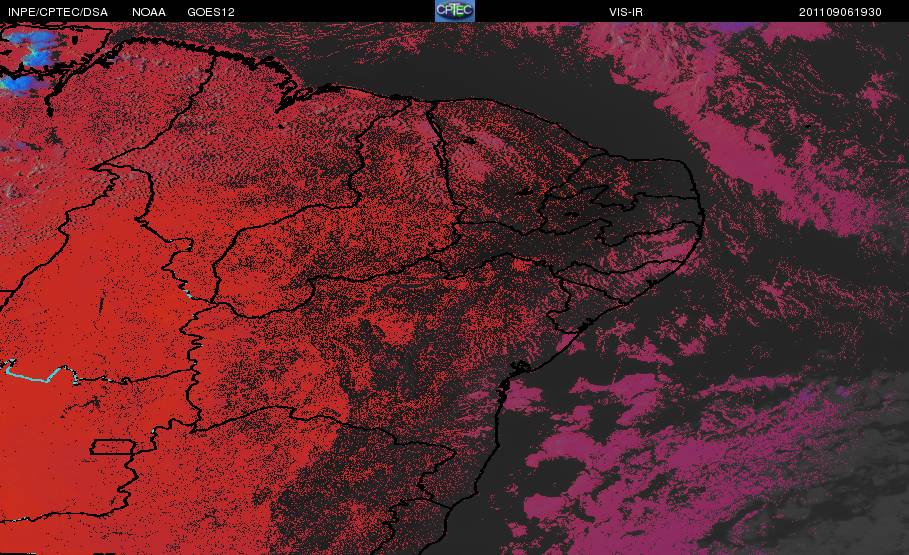909x555 pixels.
Task: Click the purple patch at top right edge
Action: [x=732, y=27]
